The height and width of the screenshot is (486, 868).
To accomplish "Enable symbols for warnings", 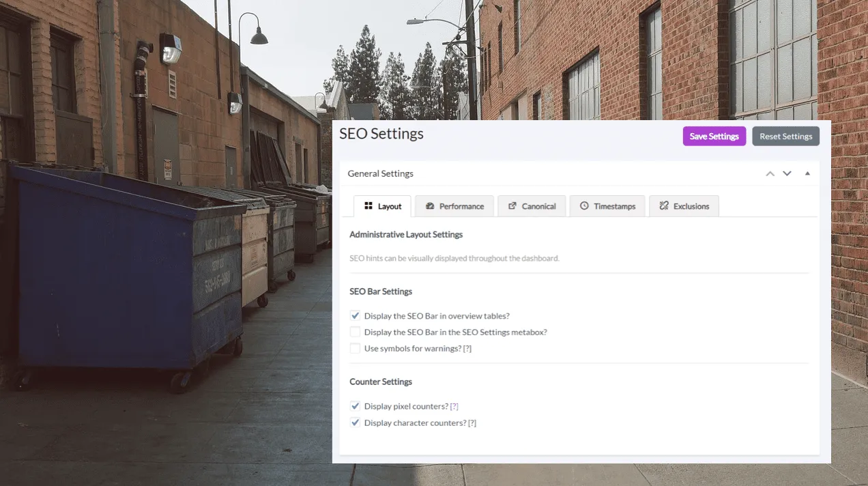I will click(x=355, y=348).
